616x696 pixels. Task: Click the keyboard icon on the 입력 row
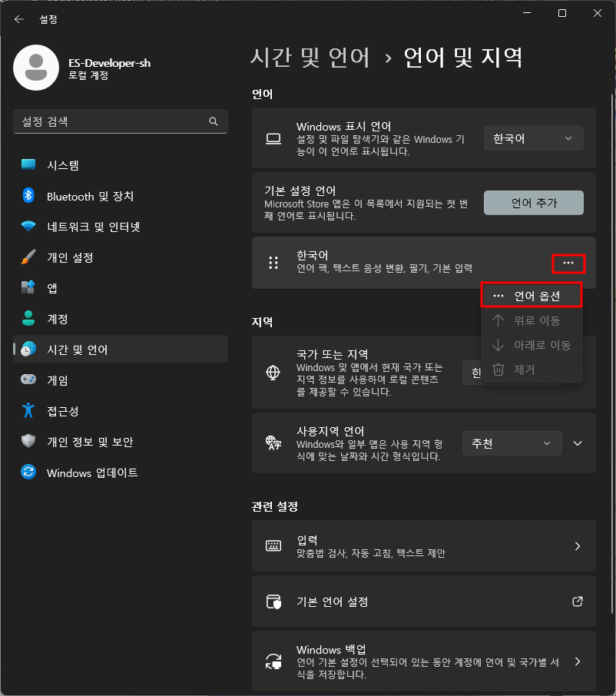tap(273, 546)
